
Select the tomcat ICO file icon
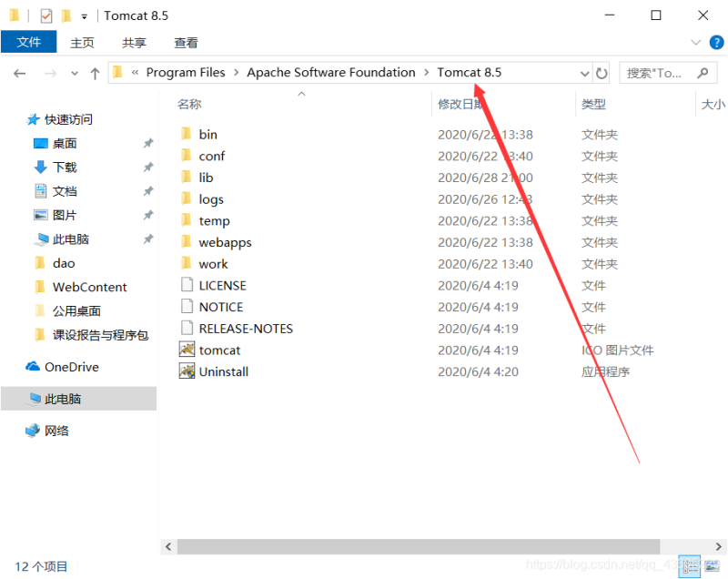(x=187, y=350)
